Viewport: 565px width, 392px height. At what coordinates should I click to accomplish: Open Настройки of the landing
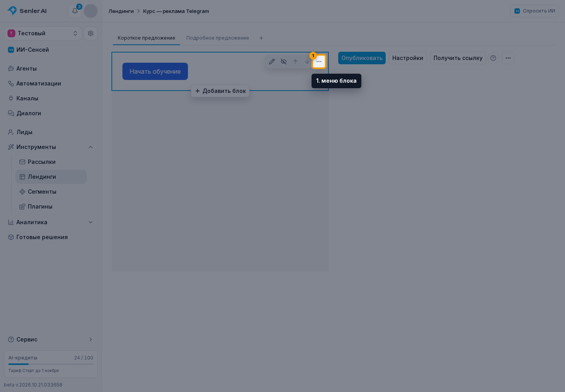pos(408,58)
